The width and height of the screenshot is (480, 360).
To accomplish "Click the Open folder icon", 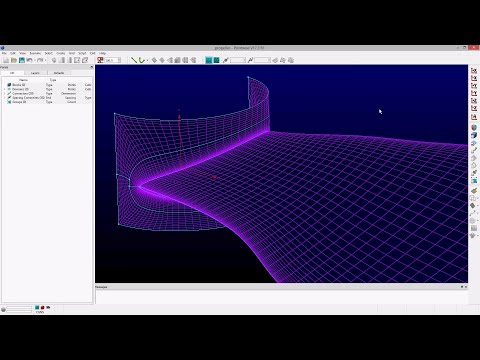I will [x=14, y=60].
